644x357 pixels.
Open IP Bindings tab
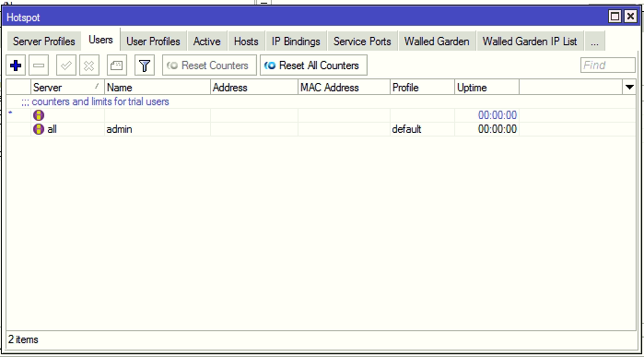(296, 42)
